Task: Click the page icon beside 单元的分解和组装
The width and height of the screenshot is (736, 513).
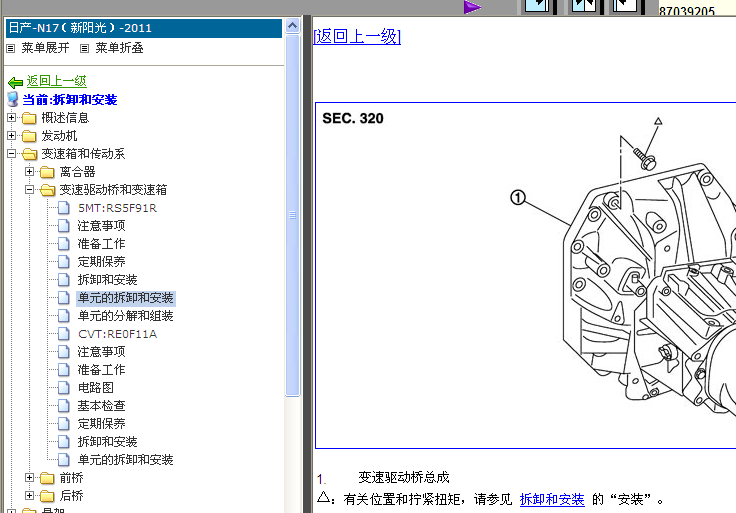Action: coord(64,316)
